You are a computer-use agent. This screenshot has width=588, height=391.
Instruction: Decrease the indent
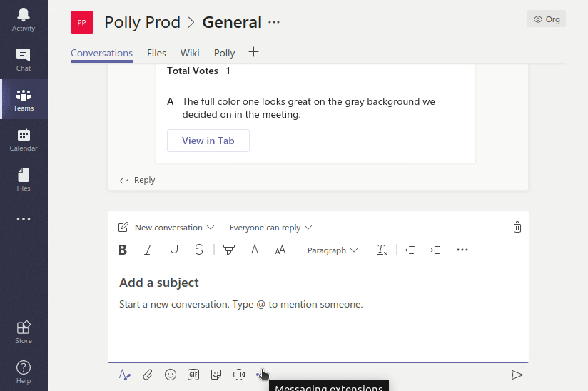tap(411, 250)
